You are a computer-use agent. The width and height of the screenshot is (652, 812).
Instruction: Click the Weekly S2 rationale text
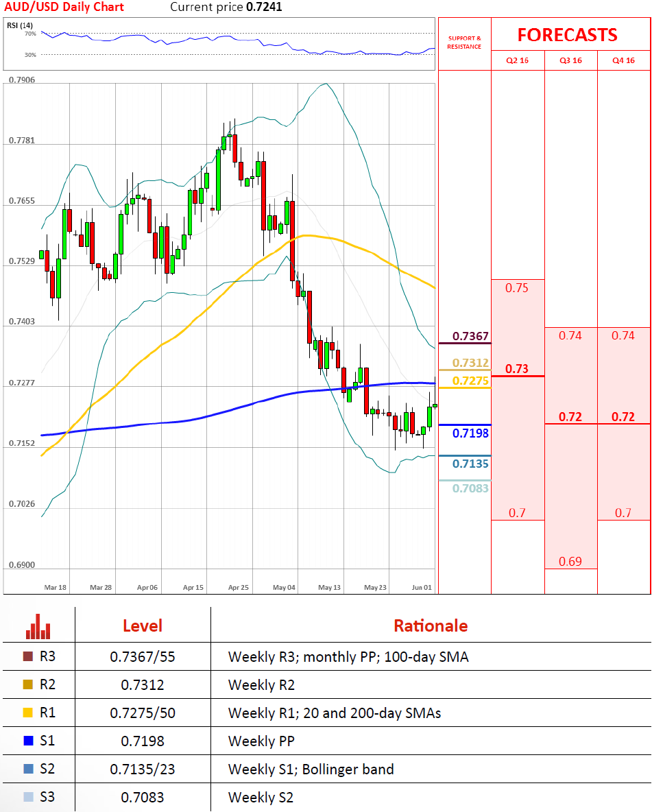click(x=261, y=797)
